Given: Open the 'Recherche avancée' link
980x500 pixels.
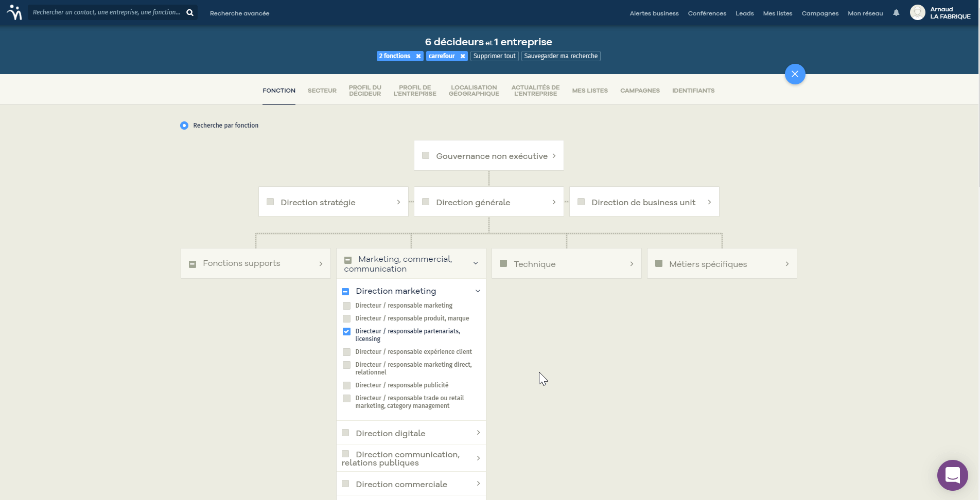Looking at the screenshot, I should tap(239, 13).
